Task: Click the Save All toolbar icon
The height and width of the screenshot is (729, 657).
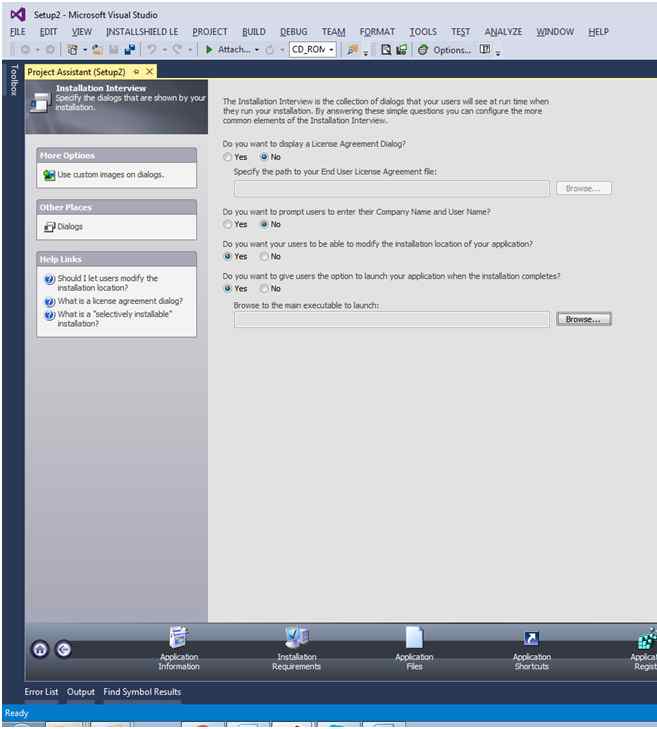Action: point(130,49)
